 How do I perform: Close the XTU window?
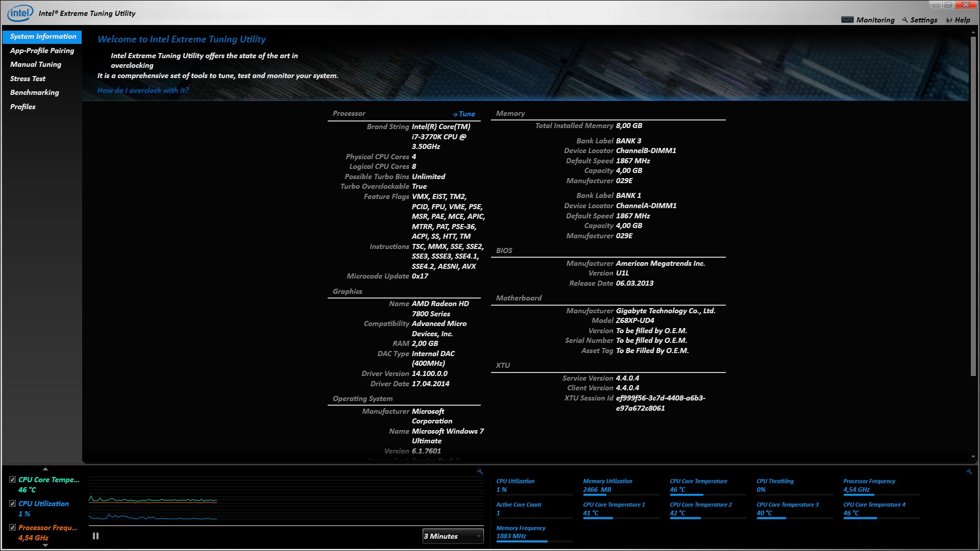966,5
